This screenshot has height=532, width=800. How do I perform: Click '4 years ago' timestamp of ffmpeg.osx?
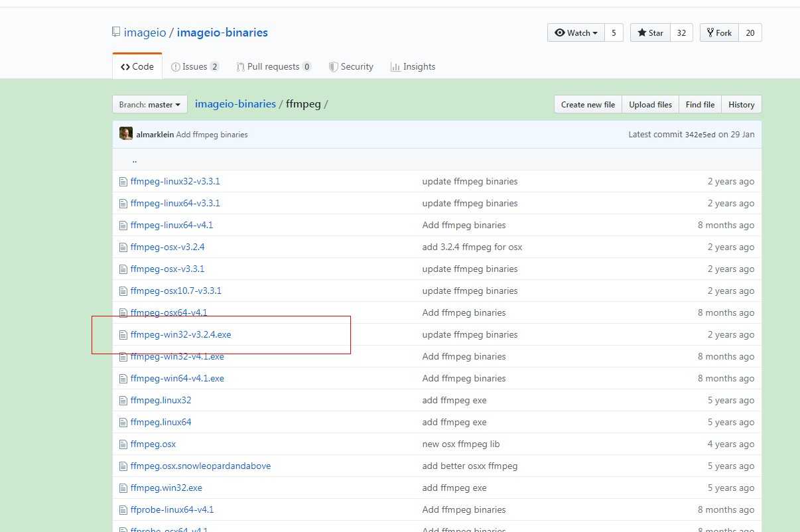pyautogui.click(x=730, y=444)
